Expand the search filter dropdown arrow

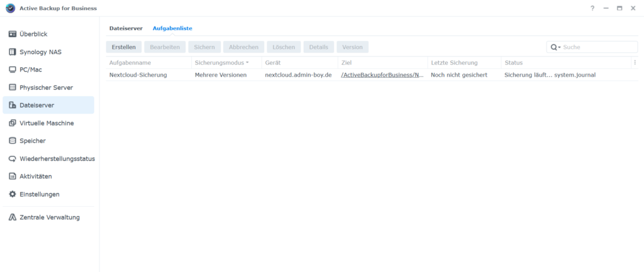pos(559,47)
